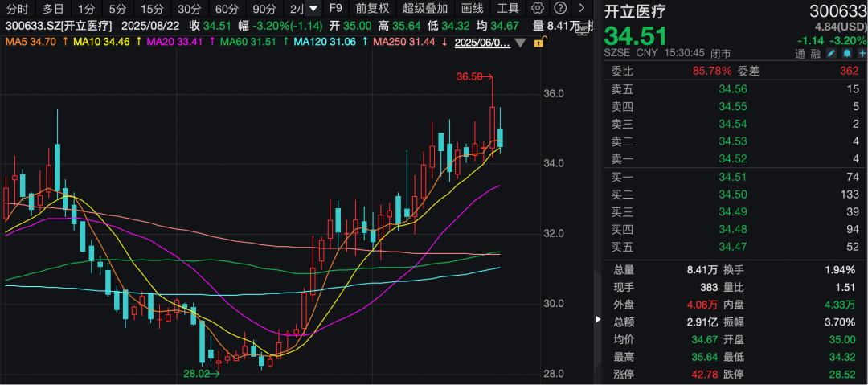Expand the date range dropdown triangle
Screen dimensions: 868x385
point(520,42)
